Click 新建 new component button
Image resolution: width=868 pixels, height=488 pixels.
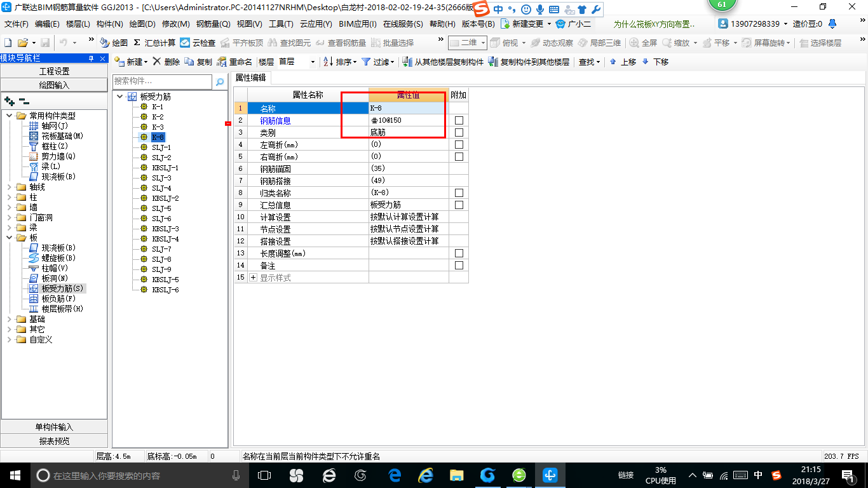(x=130, y=62)
